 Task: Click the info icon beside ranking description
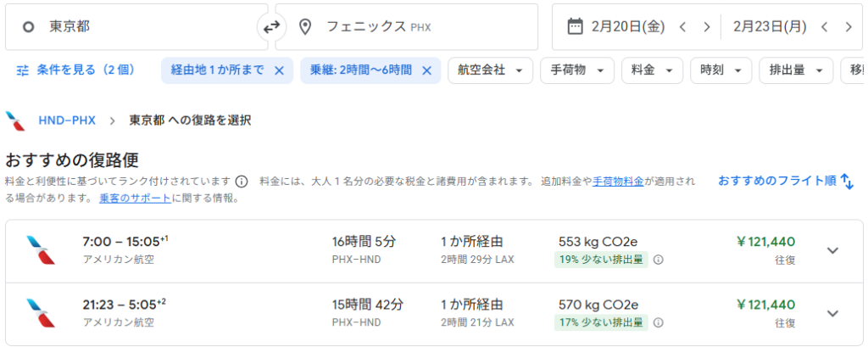pos(242,182)
